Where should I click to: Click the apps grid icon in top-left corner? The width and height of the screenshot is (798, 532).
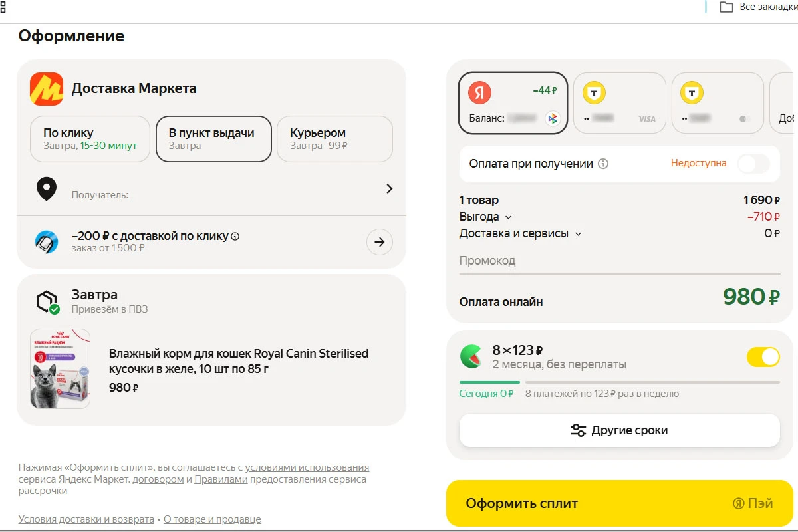pos(3,7)
